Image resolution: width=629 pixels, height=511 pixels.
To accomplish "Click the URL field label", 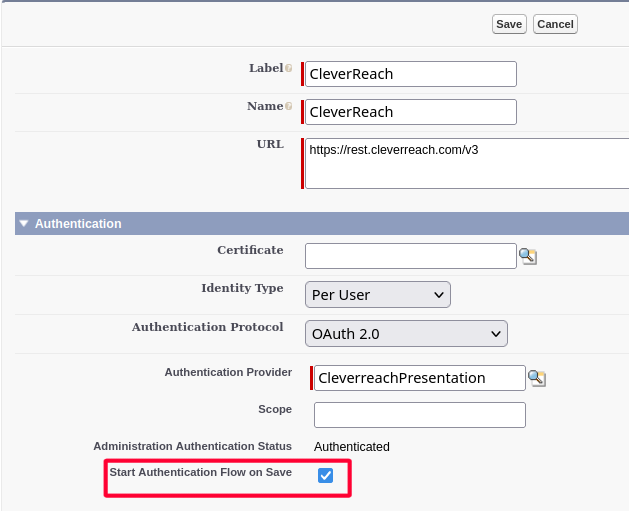I will pyautogui.click(x=270, y=144).
